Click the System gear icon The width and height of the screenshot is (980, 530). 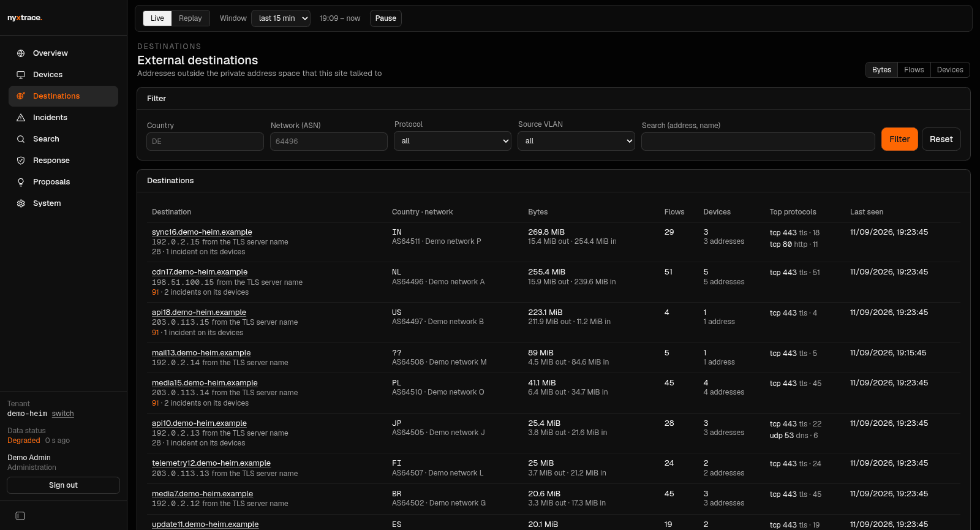[21, 203]
